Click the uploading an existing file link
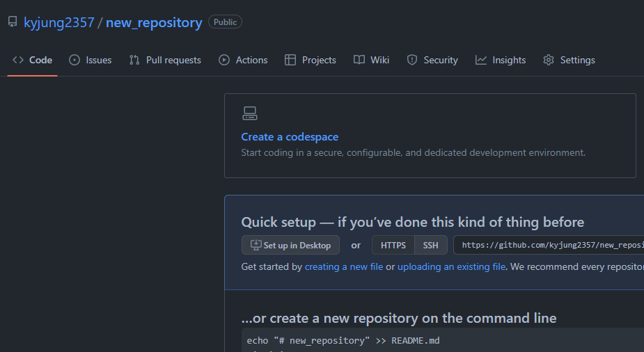The image size is (644, 352). click(451, 266)
